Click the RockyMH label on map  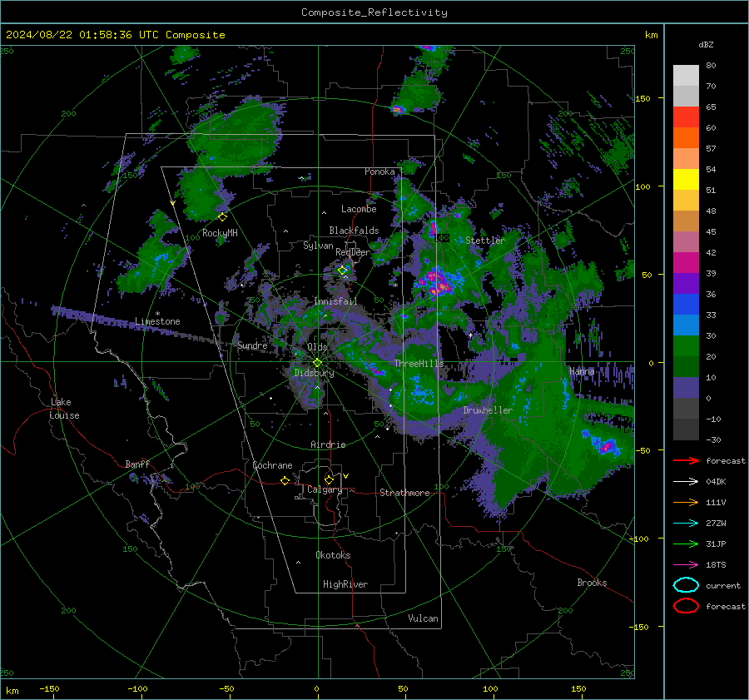coord(220,233)
